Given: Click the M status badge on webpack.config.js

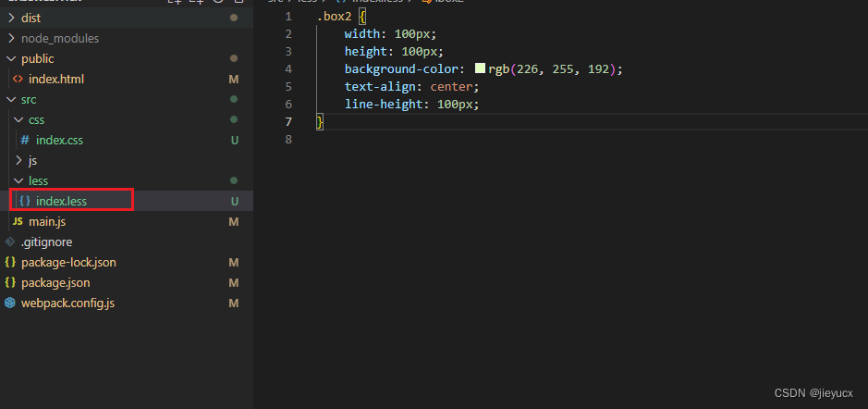Looking at the screenshot, I should [234, 304].
